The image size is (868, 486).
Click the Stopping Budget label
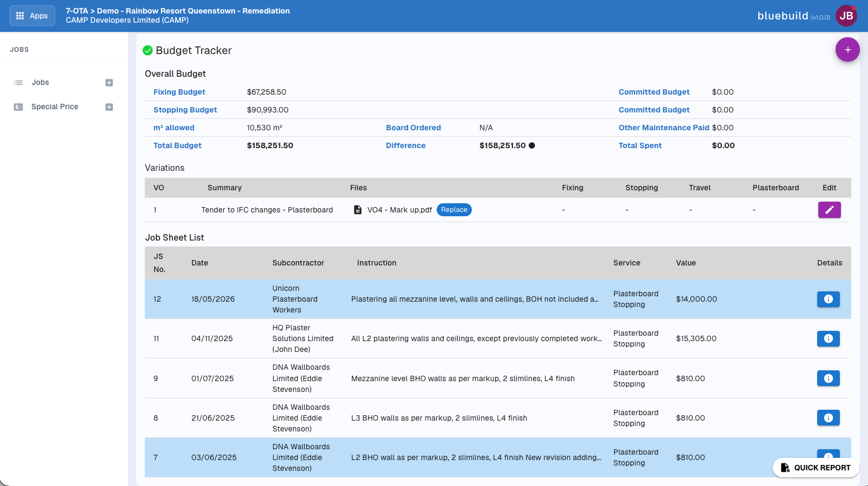[185, 110]
